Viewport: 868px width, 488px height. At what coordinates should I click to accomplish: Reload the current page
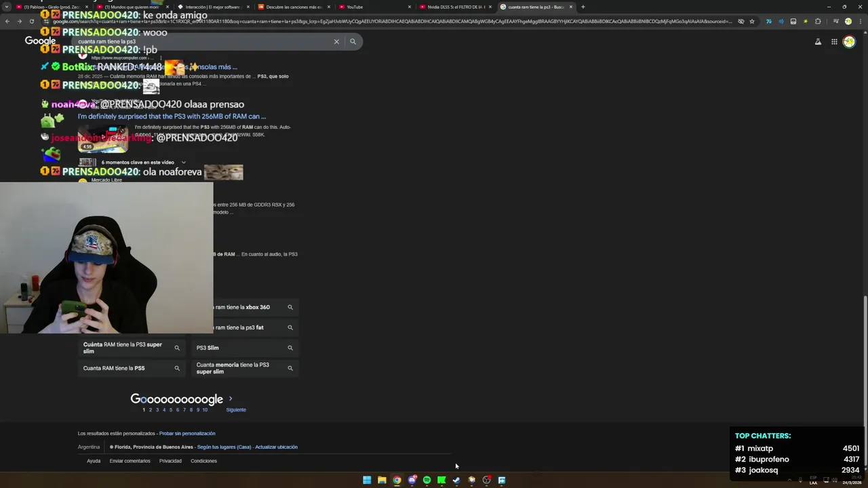(33, 21)
